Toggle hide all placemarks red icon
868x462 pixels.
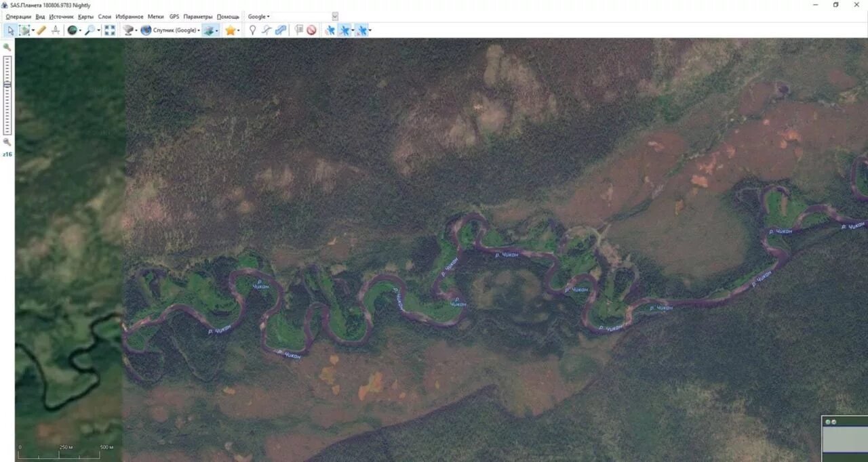coord(311,30)
